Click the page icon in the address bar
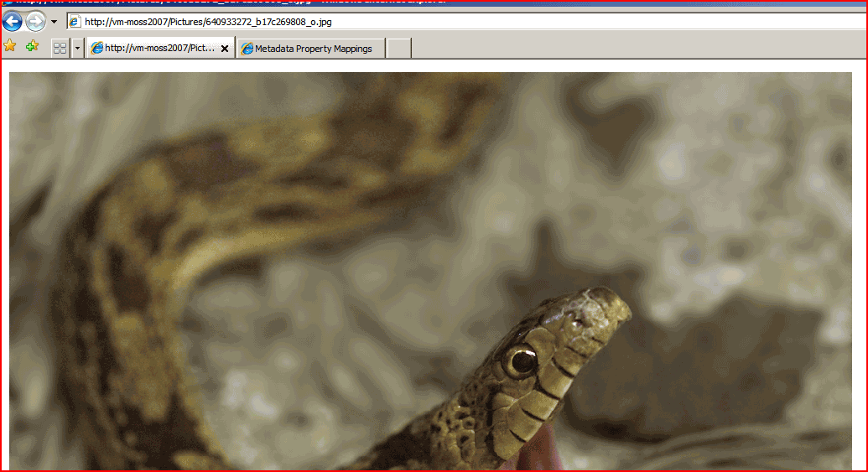The image size is (868, 472). pos(75,22)
